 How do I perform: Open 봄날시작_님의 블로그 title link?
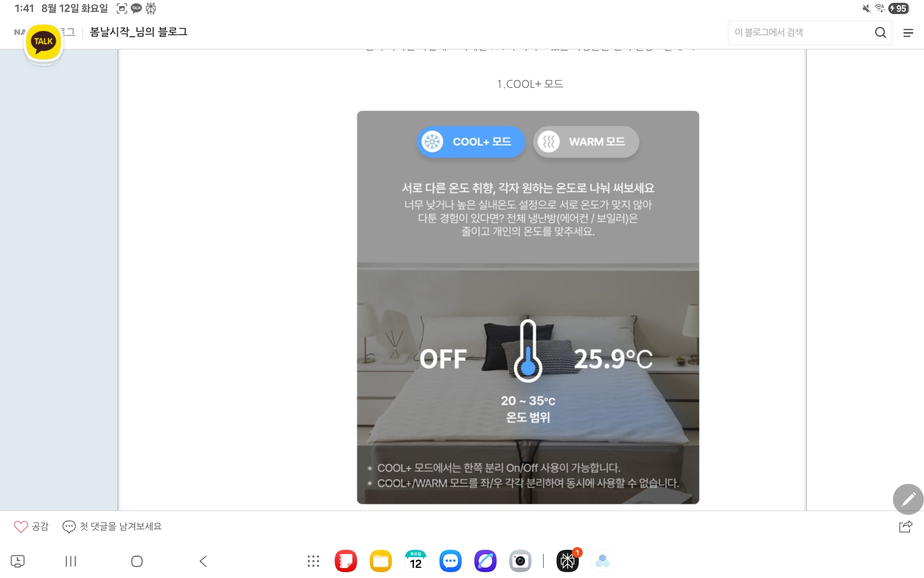tap(138, 32)
